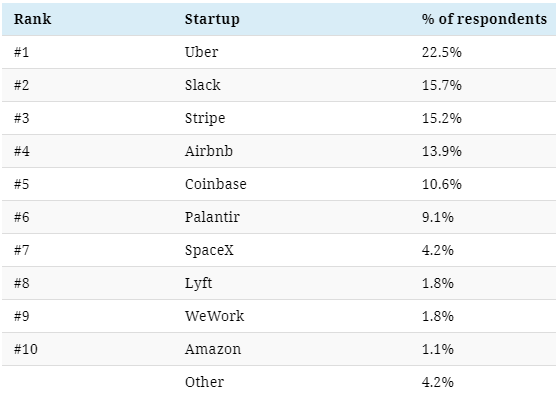This screenshot has height=401, width=556.
Task: Click the Coinbase startup name
Action: point(216,184)
